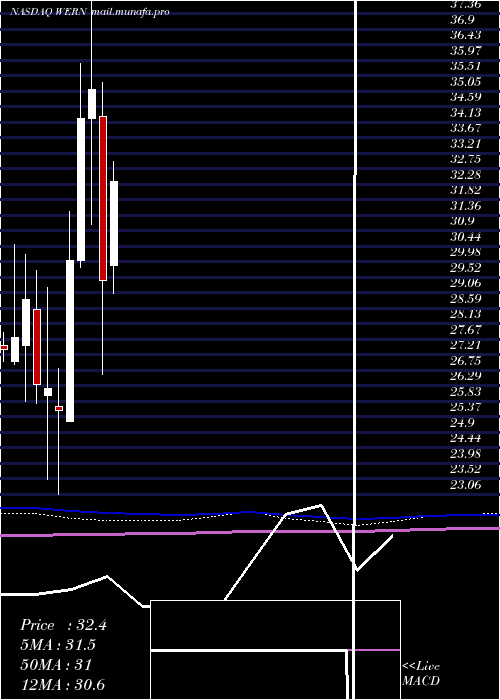
Task: Click the price axis label 27.67
Action: [466, 329]
